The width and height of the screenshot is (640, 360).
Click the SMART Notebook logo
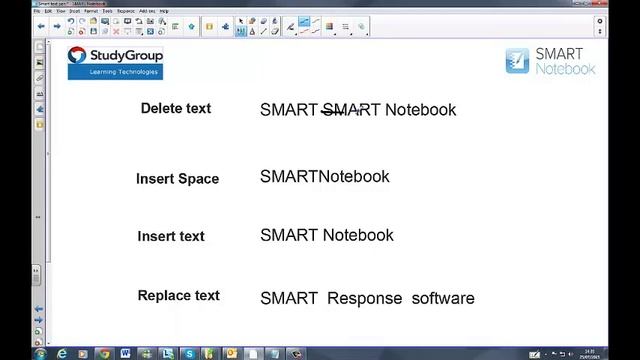(x=551, y=61)
